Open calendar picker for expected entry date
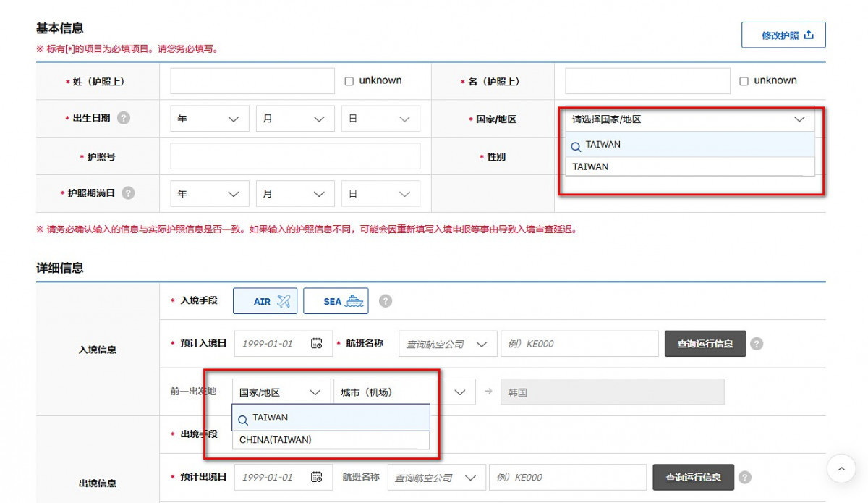The height and width of the screenshot is (503, 868). point(316,343)
